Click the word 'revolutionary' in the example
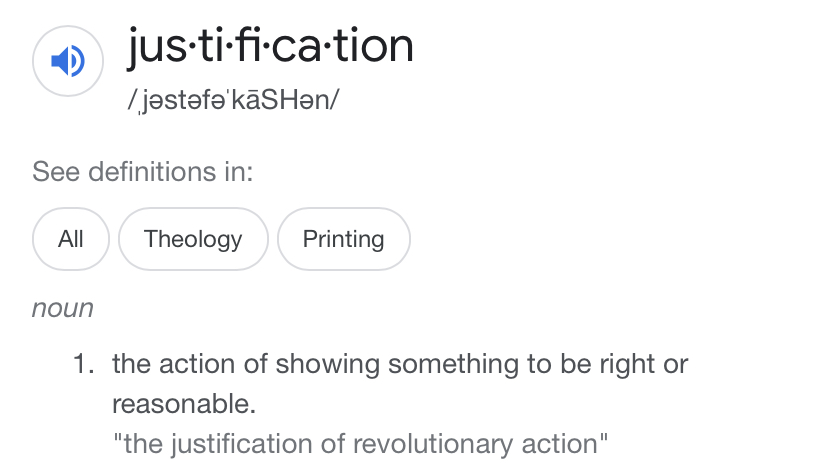 (433, 444)
